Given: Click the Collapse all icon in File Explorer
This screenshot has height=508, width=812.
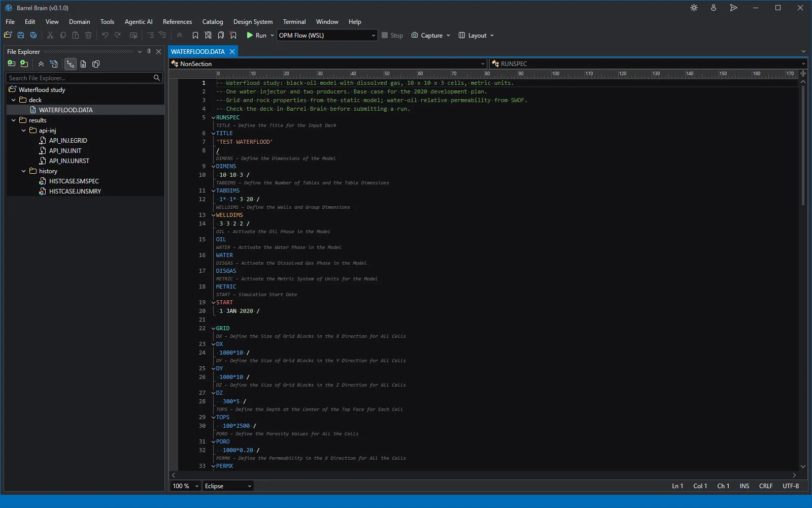Looking at the screenshot, I should click(41, 64).
